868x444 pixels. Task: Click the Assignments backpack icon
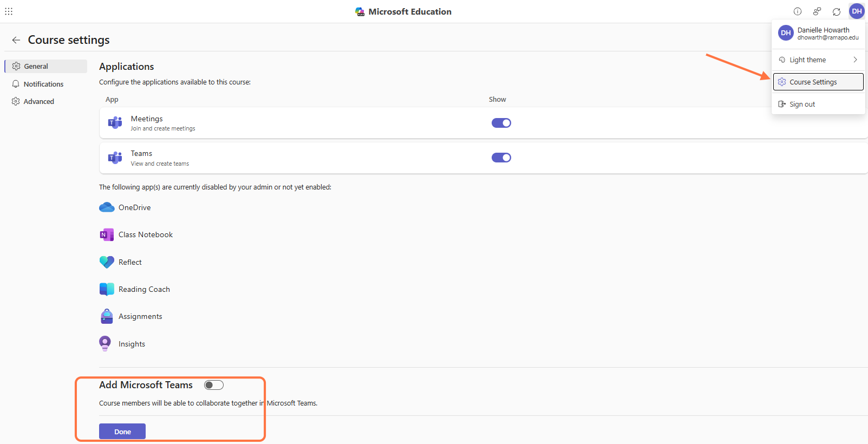click(107, 316)
